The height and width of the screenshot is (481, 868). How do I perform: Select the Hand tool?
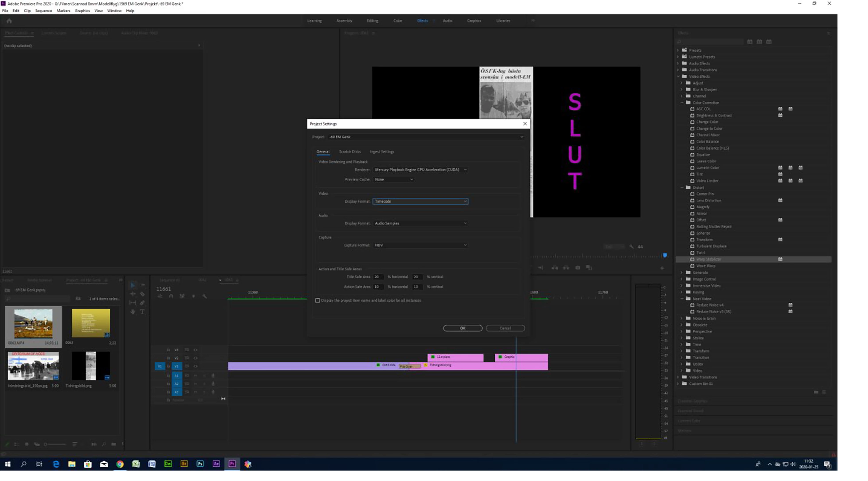[133, 312]
